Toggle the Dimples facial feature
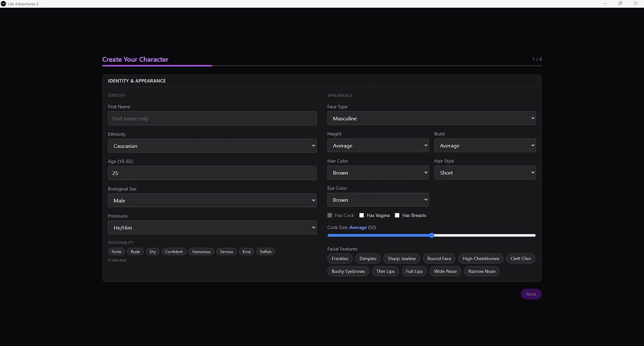Viewport: 644px width, 346px height. tap(368, 258)
